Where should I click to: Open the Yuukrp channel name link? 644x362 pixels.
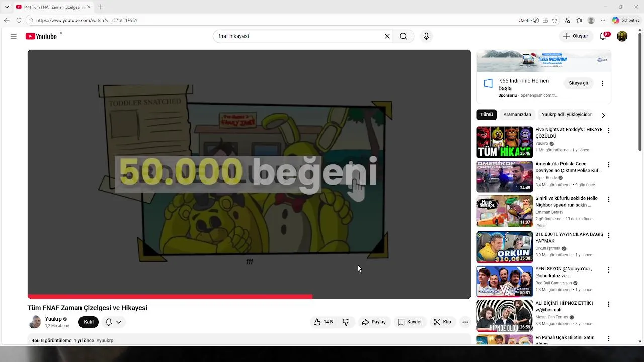pos(53,319)
